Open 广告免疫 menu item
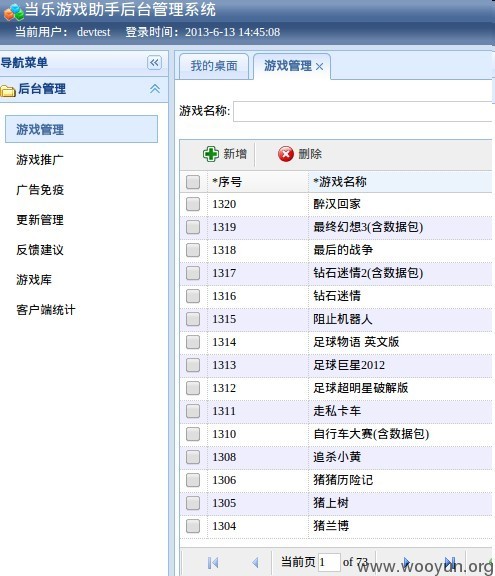 pyautogui.click(x=40, y=190)
